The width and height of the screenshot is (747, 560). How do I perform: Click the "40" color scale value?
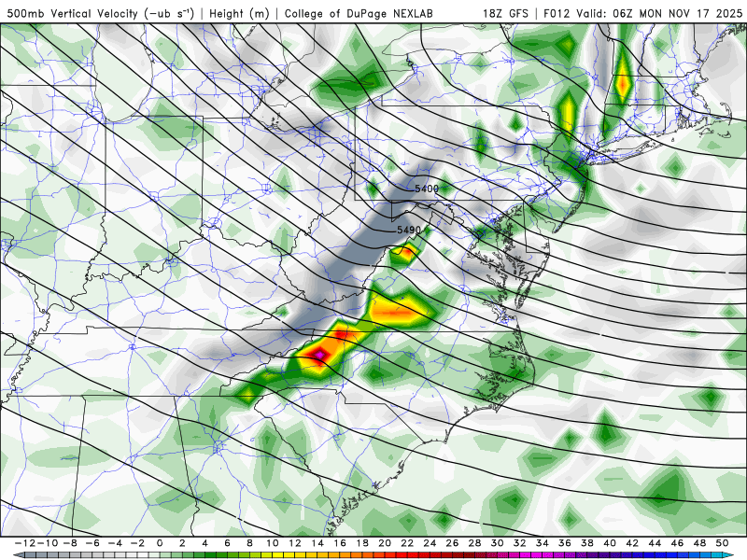click(x=610, y=543)
